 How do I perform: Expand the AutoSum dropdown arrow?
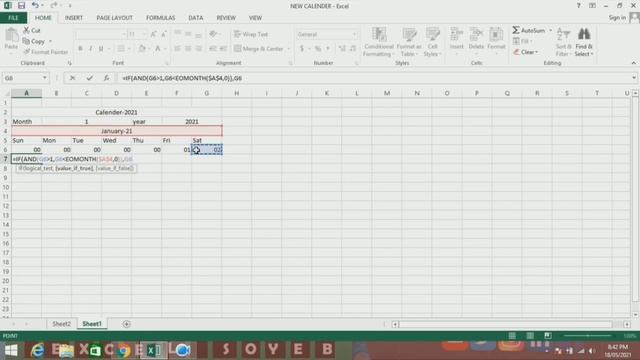(550, 31)
